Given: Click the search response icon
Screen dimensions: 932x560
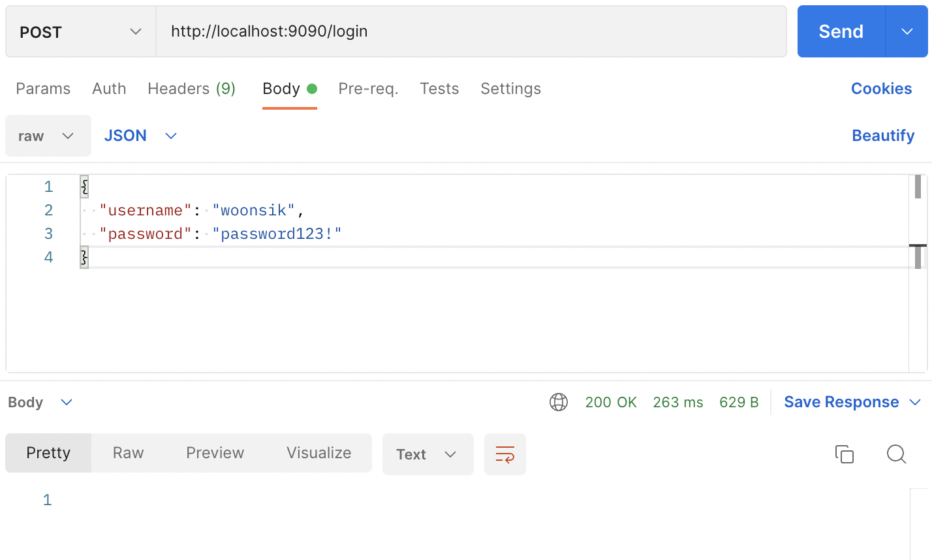Looking at the screenshot, I should click(x=897, y=454).
